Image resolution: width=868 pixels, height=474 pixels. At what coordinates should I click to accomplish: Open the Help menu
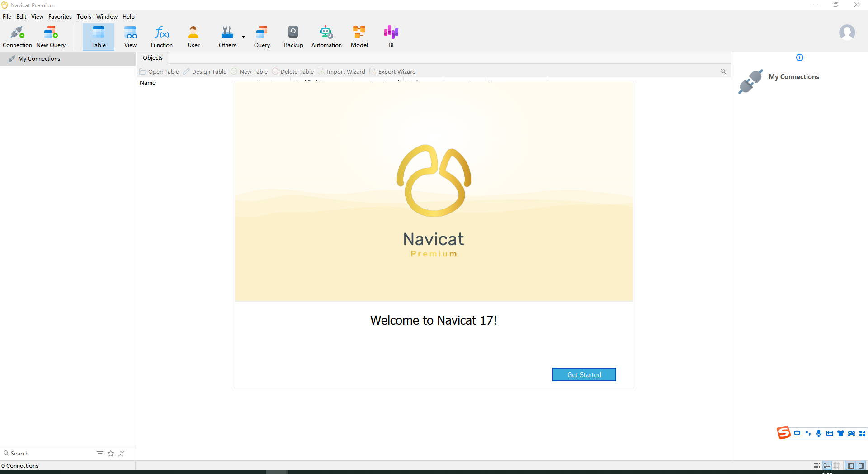128,17
